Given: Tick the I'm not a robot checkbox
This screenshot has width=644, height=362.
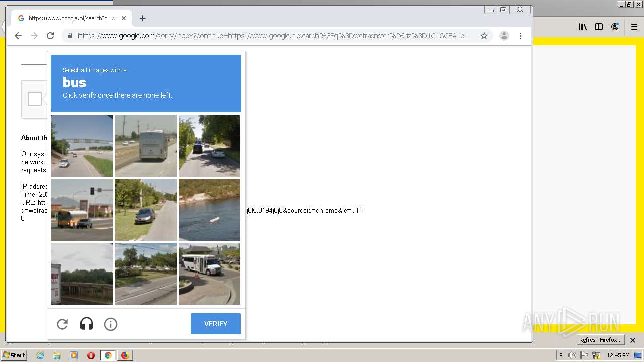Looking at the screenshot, I should [35, 99].
